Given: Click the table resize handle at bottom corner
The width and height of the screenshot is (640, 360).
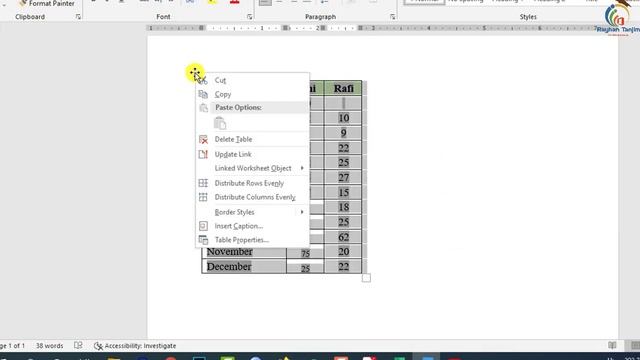Looking at the screenshot, I should click(366, 278).
